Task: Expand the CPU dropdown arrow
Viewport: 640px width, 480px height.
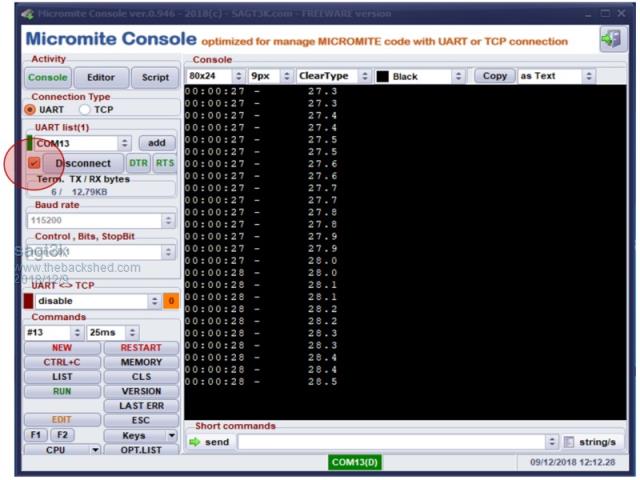Action: click(x=95, y=450)
